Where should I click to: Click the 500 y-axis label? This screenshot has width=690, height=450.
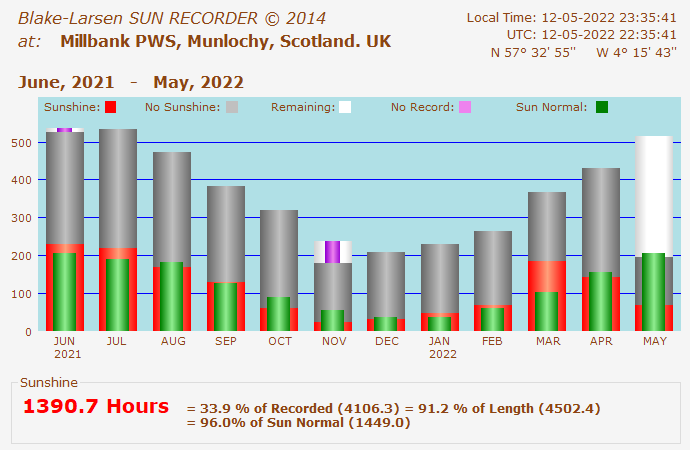coord(22,143)
